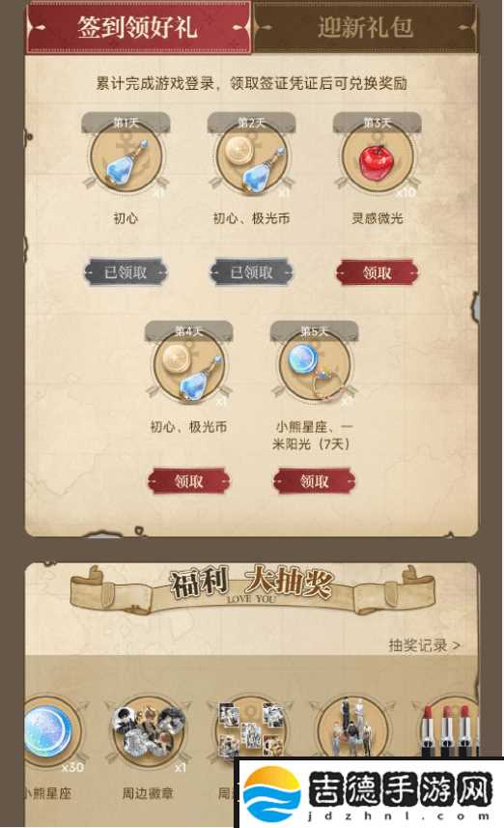Tap the Day 1 初心 bottle icon
The image size is (504, 828).
click(126, 157)
